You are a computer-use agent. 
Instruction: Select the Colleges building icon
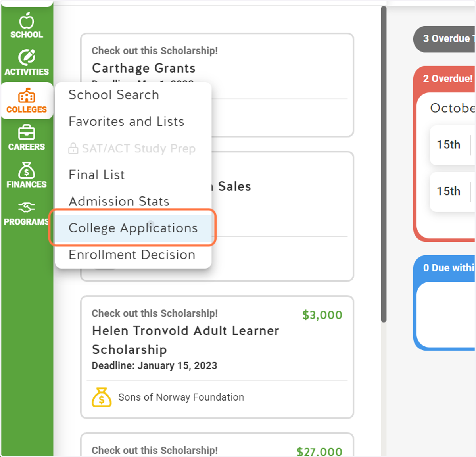[27, 96]
